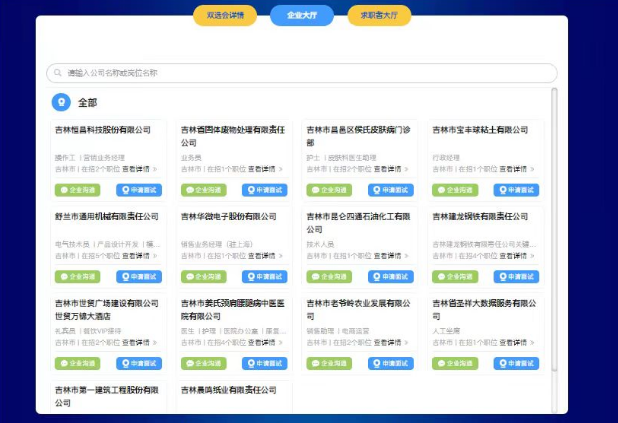Click the location pin icon beside 全部

(62, 102)
